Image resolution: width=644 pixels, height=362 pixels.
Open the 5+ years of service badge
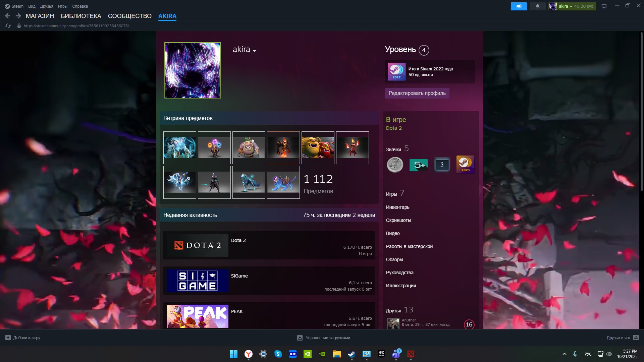pyautogui.click(x=418, y=165)
